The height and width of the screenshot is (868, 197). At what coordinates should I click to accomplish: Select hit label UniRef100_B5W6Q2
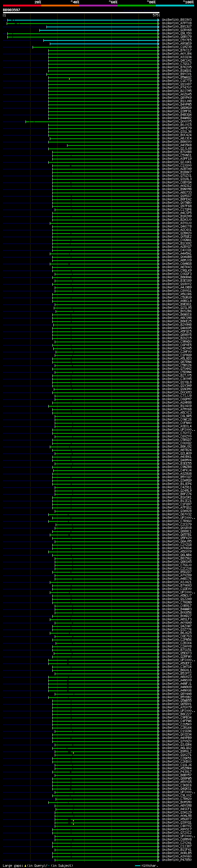pyautogui.click(x=177, y=78)
